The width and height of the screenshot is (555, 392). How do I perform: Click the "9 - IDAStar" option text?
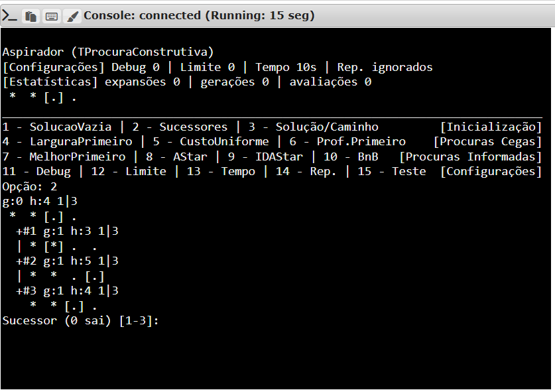pos(265,157)
